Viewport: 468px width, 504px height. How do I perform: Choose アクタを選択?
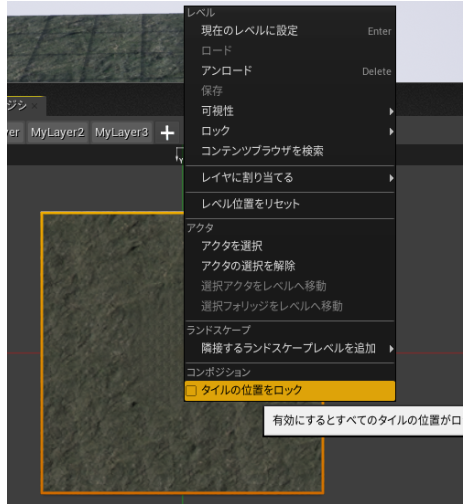click(x=290, y=246)
